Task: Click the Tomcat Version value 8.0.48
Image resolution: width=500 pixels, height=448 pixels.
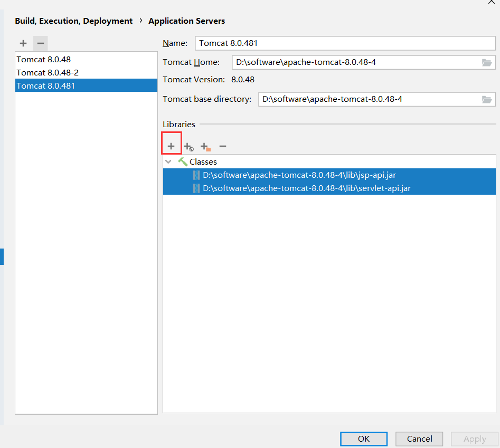Action: click(x=243, y=80)
